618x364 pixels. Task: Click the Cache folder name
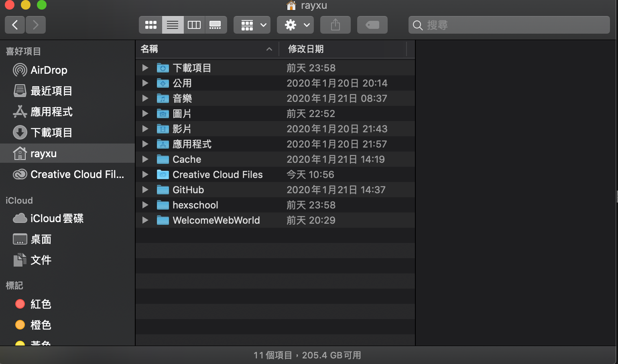coord(187,159)
